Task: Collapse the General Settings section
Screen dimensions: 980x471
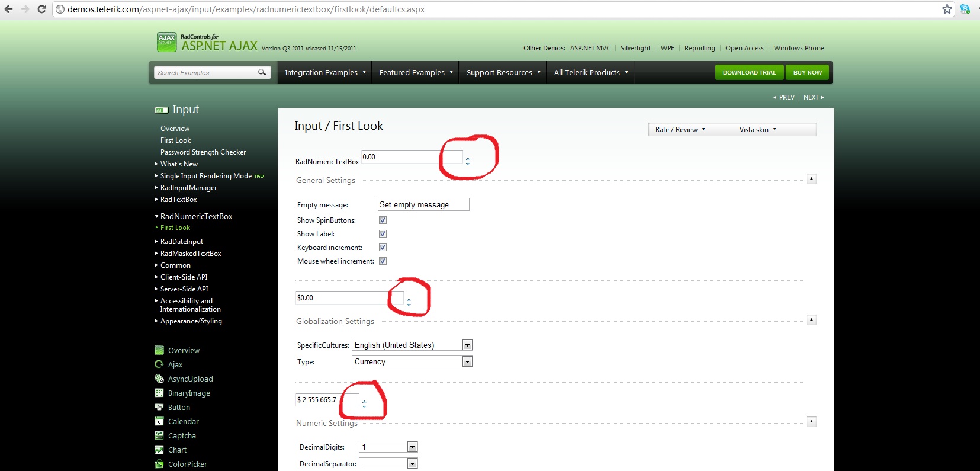Action: (x=811, y=179)
